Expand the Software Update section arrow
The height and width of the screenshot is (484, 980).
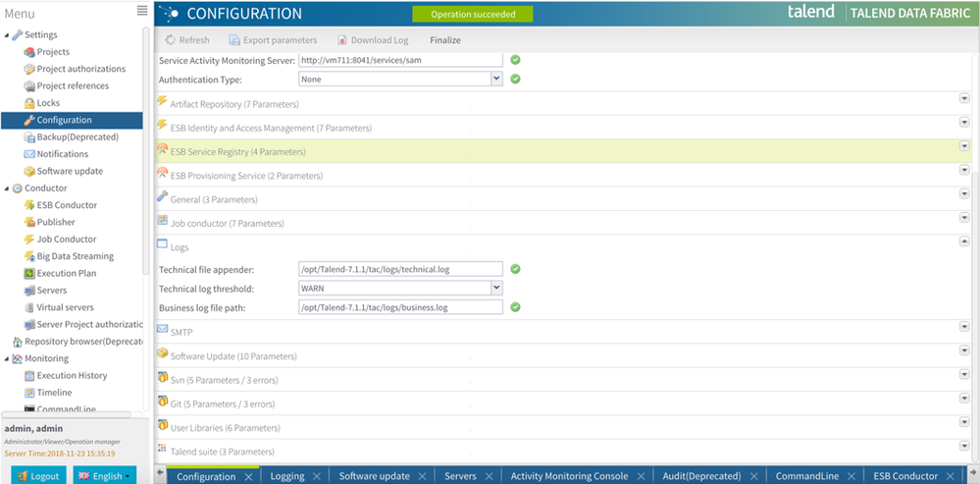pos(963,350)
